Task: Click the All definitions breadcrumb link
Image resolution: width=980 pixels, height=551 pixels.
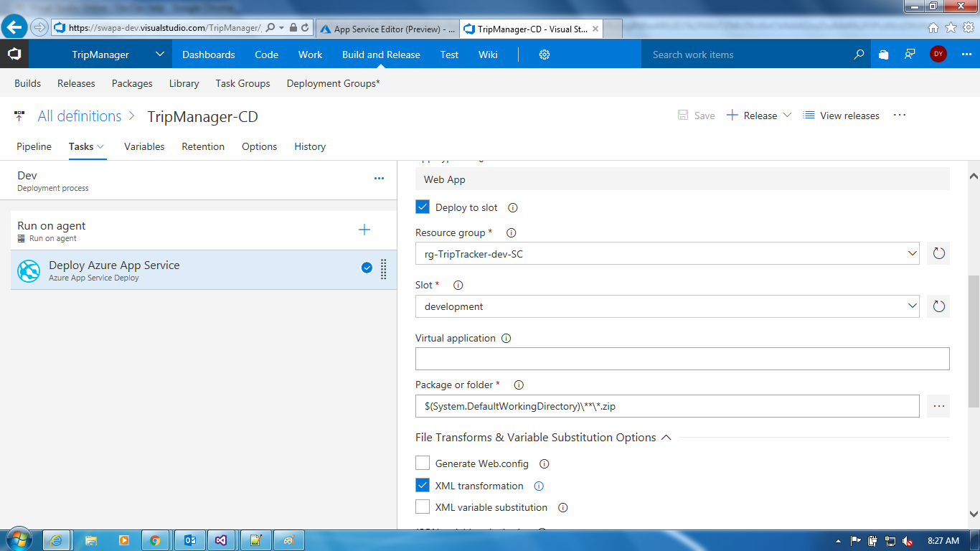Action: 80,116
